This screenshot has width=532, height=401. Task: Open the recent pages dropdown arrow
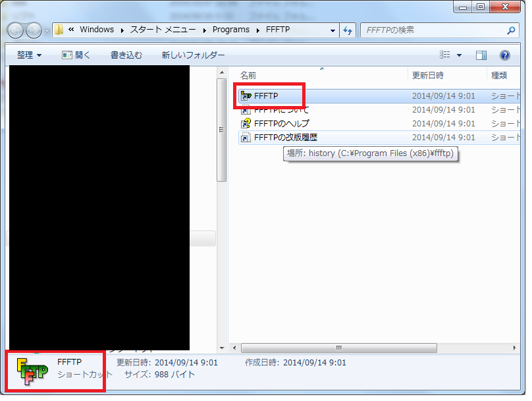[x=47, y=31]
